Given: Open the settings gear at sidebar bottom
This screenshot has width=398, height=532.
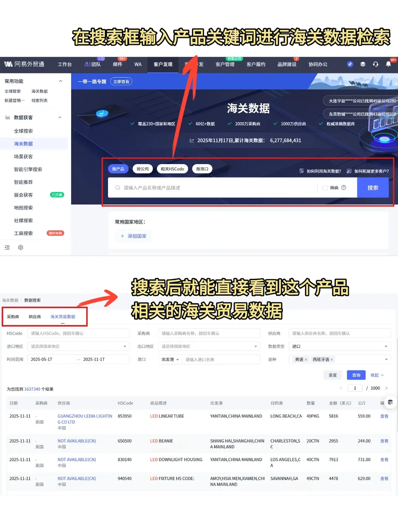Looking at the screenshot, I should coord(21,247).
